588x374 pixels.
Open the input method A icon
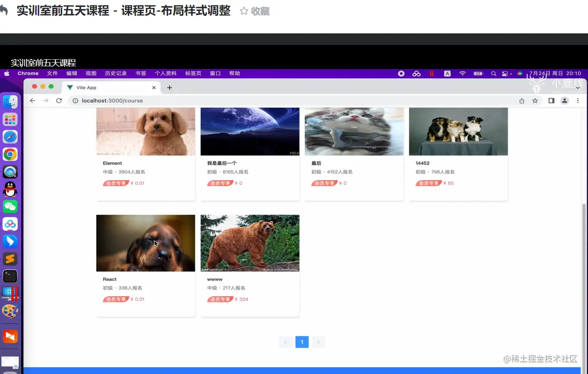pos(447,73)
